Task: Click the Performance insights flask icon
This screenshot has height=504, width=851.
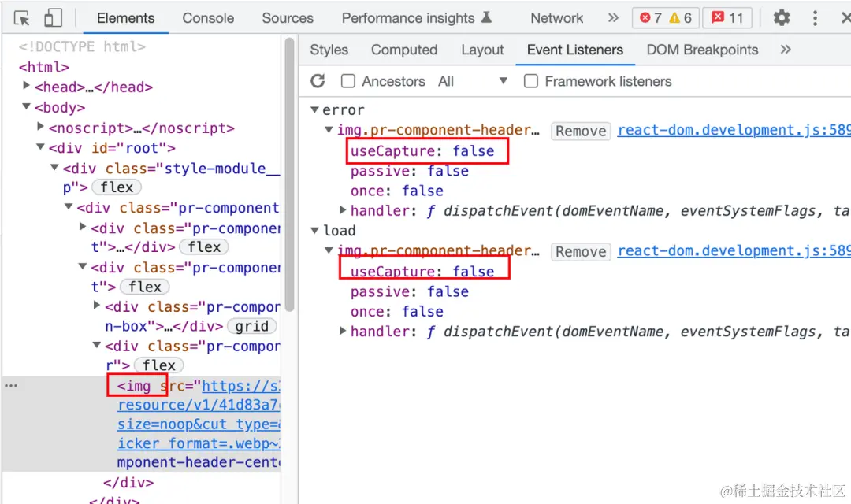Action: tap(487, 17)
